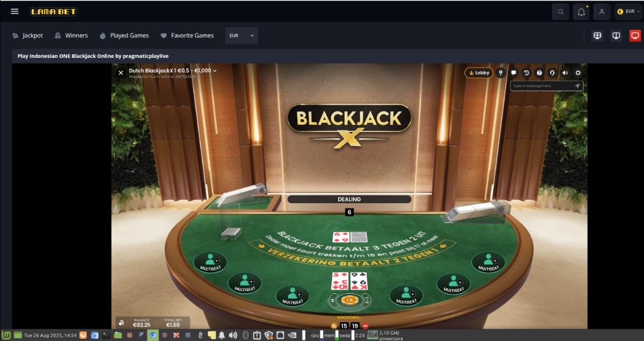This screenshot has height=341, width=644.
Task: Click the €1.50 total bet value
Action: click(172, 325)
